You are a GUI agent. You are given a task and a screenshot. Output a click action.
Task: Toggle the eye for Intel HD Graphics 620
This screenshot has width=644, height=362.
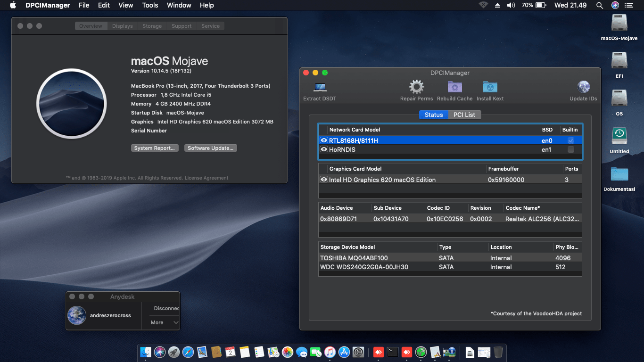coord(324,180)
